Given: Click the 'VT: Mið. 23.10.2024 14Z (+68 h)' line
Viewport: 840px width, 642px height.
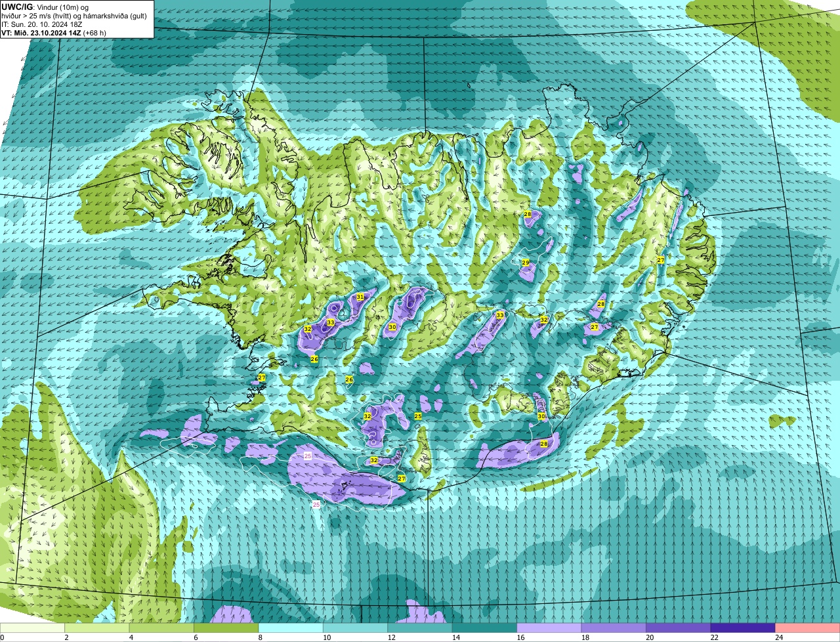Looking at the screenshot, I should pyautogui.click(x=54, y=32).
